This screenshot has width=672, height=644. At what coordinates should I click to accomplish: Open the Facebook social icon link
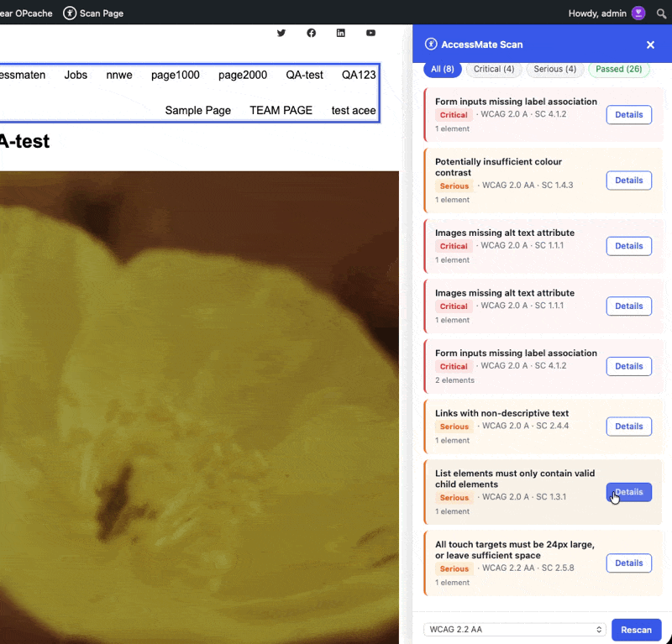[x=311, y=33]
